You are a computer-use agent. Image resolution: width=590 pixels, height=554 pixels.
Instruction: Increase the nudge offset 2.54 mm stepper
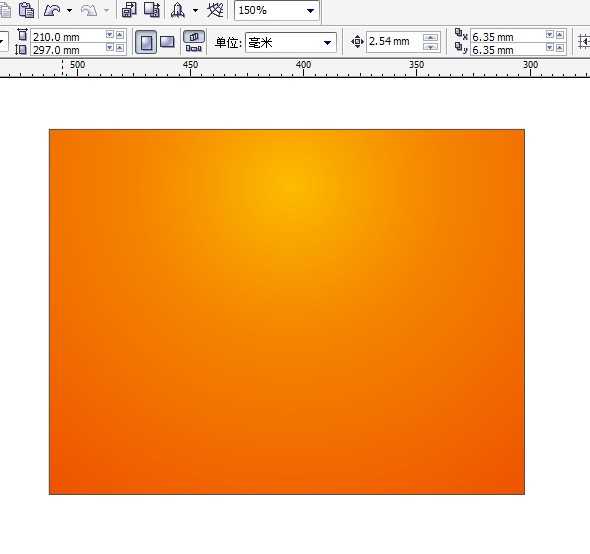coord(430,37)
